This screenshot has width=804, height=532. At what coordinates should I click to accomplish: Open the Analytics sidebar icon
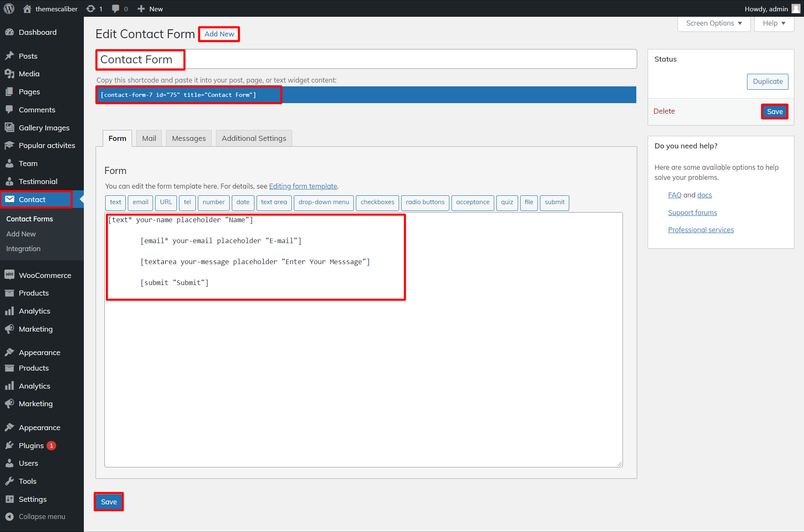coord(10,311)
